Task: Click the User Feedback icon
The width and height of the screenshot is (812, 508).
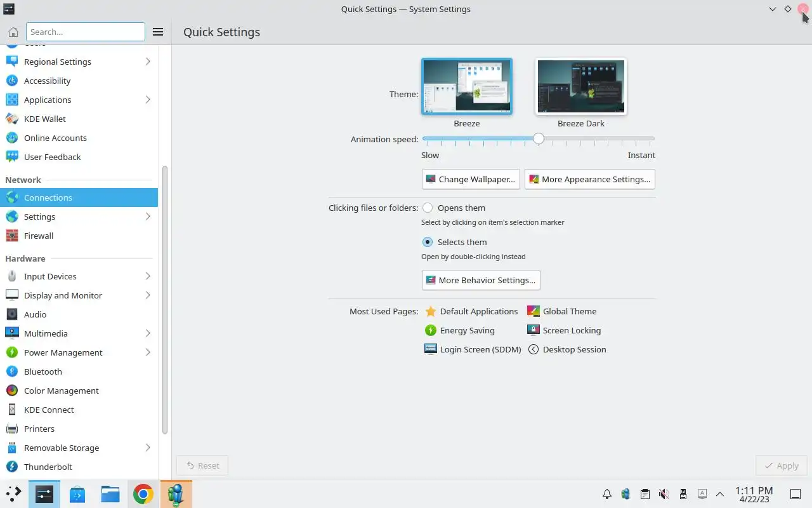Action: (x=11, y=157)
